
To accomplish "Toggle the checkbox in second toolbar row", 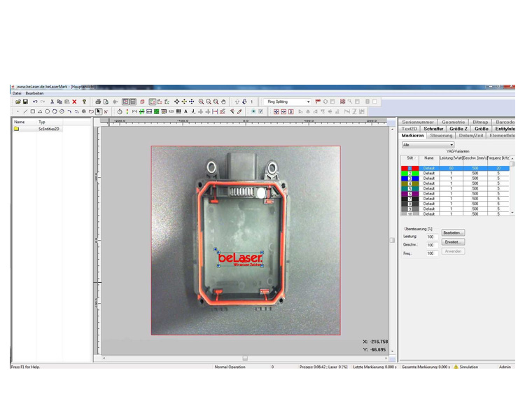I will 260,111.
